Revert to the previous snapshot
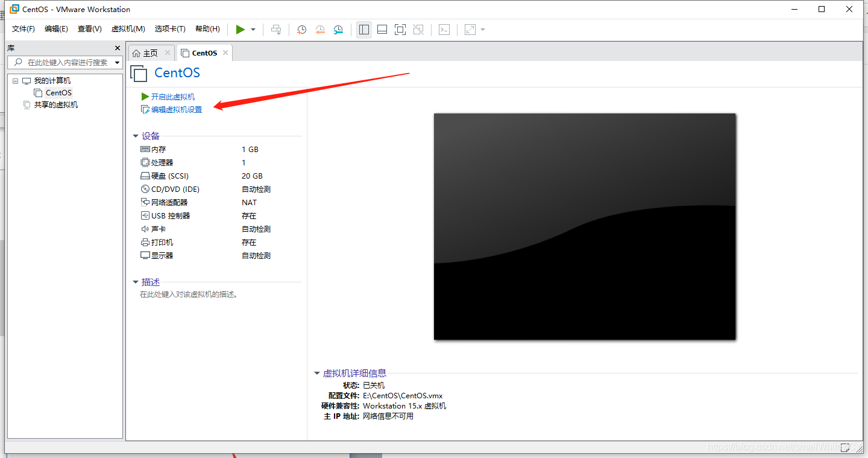868x458 pixels. [320, 30]
